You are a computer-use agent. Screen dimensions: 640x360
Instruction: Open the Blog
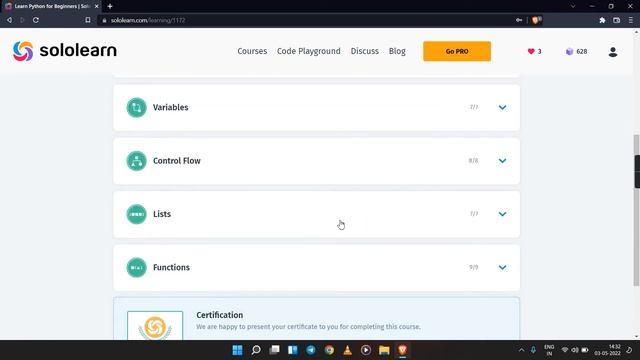397,51
